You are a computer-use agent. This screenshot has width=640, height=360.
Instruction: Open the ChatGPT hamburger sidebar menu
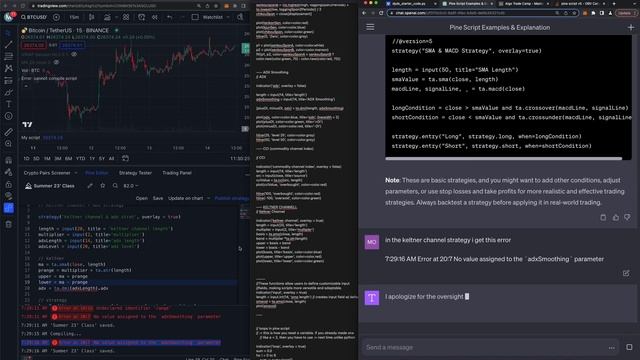click(x=370, y=27)
